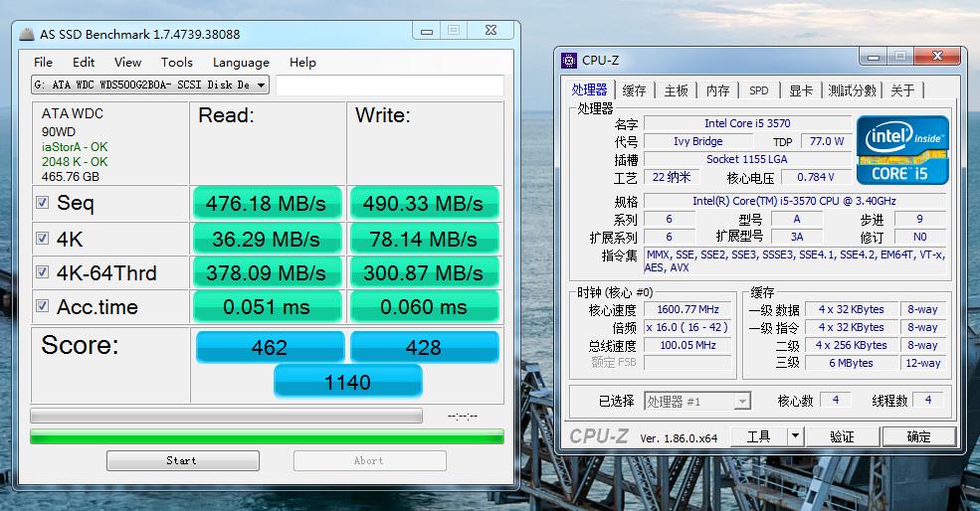Click the 确定 button in CPU-Z
The image size is (980, 511).
point(918,436)
